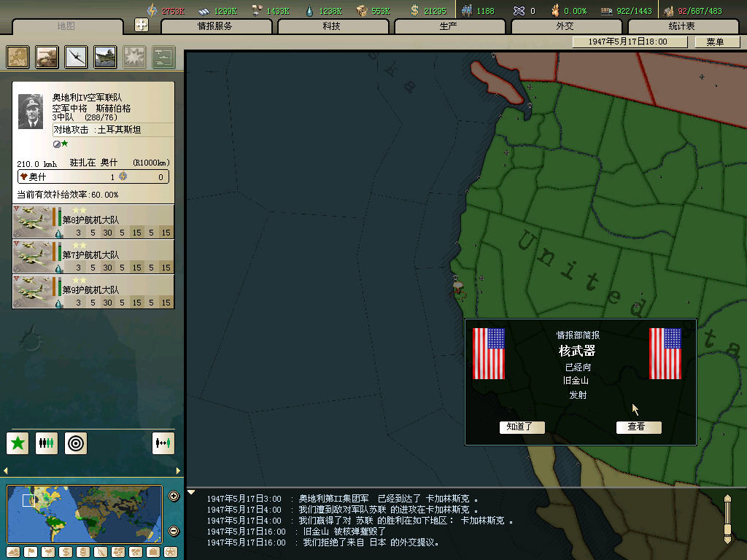The width and height of the screenshot is (747, 560).
Task: Switch to the sixth map mode rocket icon
Action: tap(101, 553)
